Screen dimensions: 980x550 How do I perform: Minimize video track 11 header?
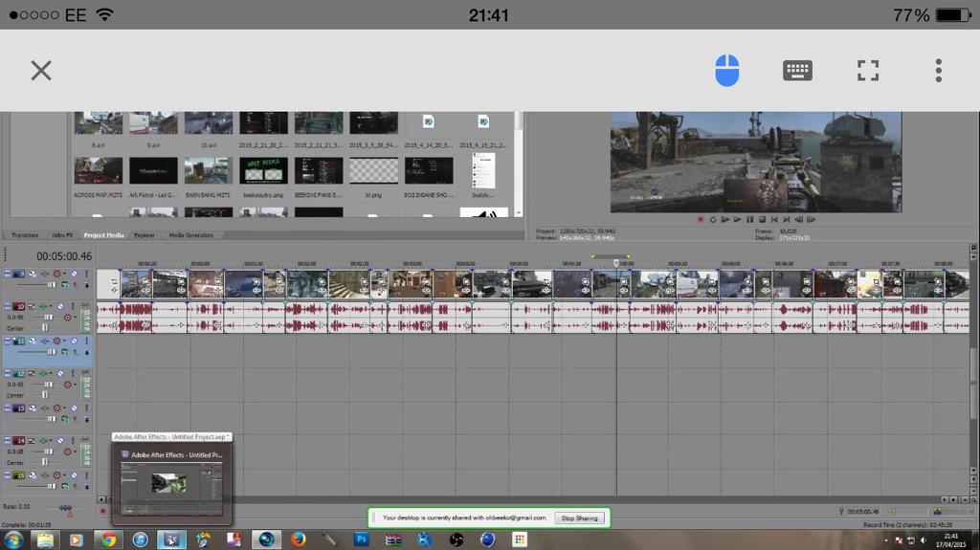pyautogui.click(x=8, y=341)
